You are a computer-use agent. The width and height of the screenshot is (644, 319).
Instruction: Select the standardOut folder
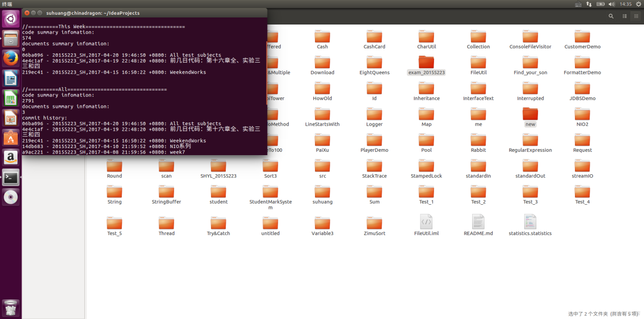pos(530,169)
